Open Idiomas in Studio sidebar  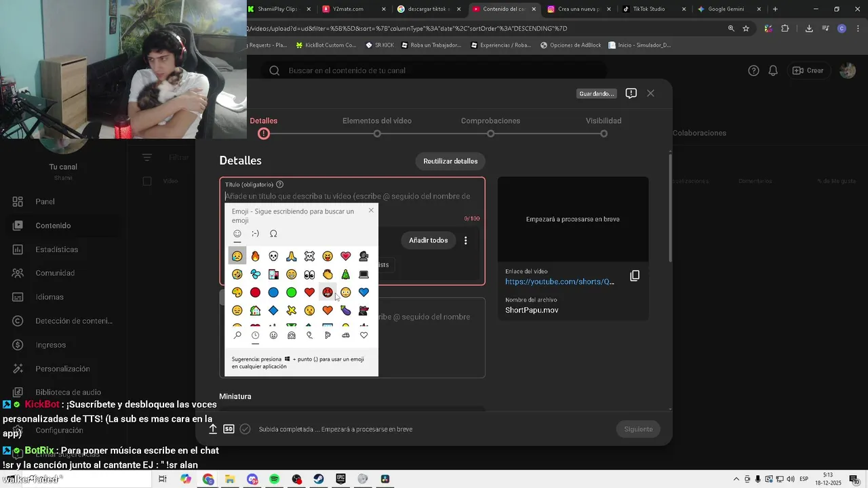tap(64, 297)
